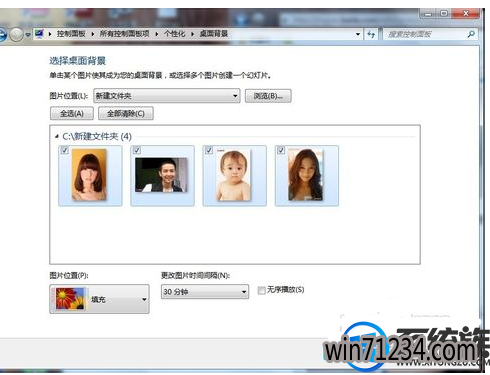Viewport: 490px width, 375px height.
Task: Click the 全部清除(C) button
Action: (x=126, y=114)
